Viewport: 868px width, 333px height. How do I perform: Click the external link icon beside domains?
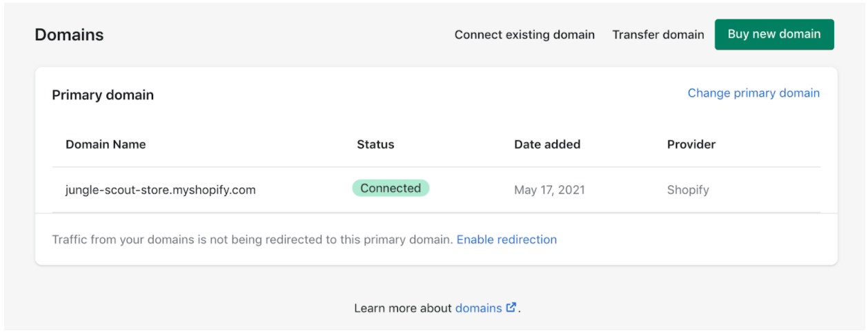[x=511, y=308]
